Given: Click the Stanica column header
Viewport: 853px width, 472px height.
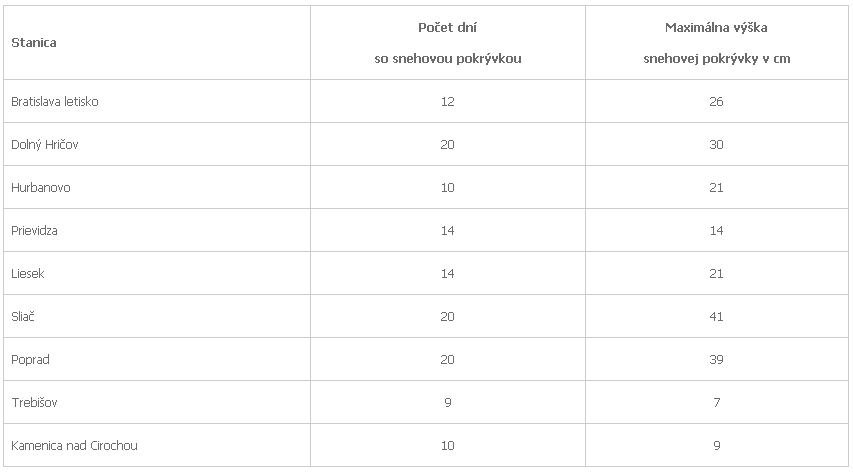Looking at the screenshot, I should click(34, 43).
